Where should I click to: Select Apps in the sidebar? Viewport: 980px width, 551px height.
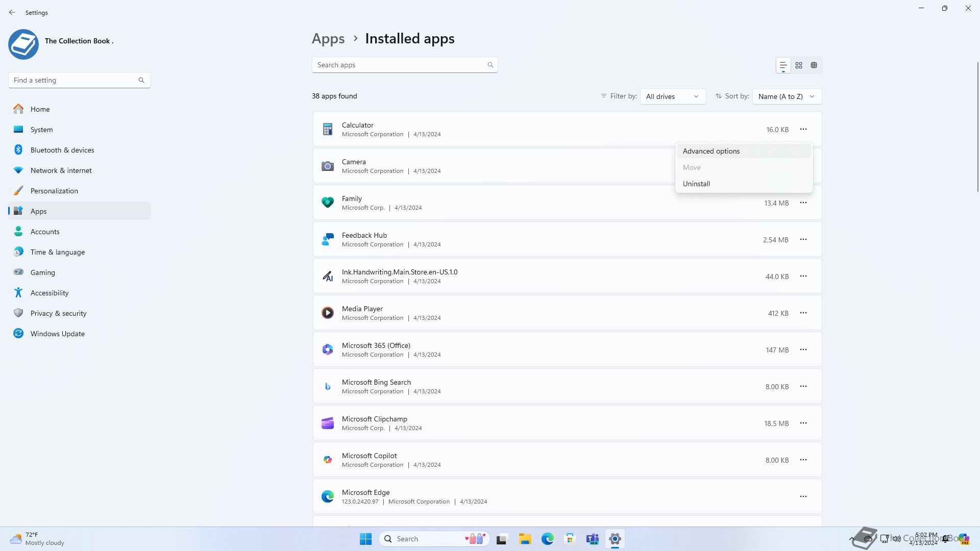tap(80, 211)
